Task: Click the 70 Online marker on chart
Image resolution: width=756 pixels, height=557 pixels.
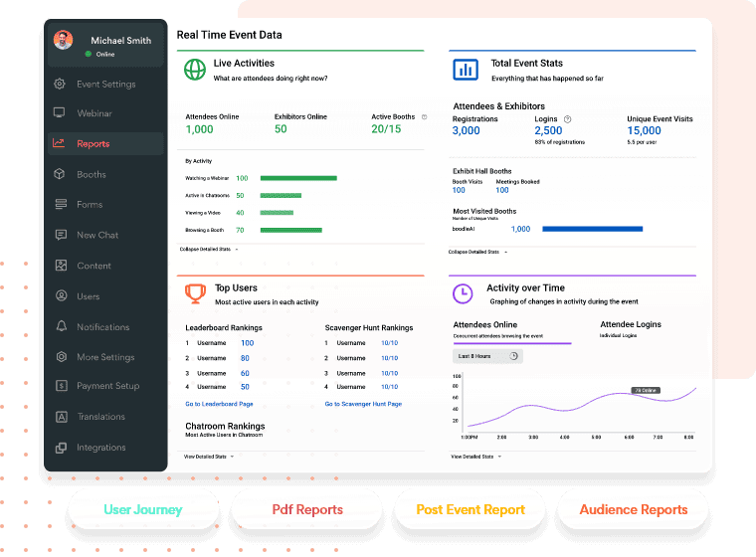Action: (x=646, y=391)
